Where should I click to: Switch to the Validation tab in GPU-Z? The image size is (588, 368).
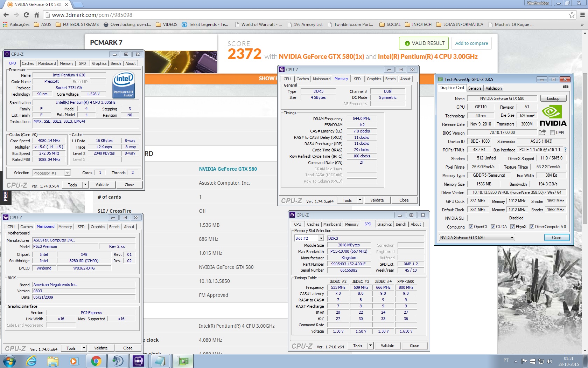(x=493, y=88)
